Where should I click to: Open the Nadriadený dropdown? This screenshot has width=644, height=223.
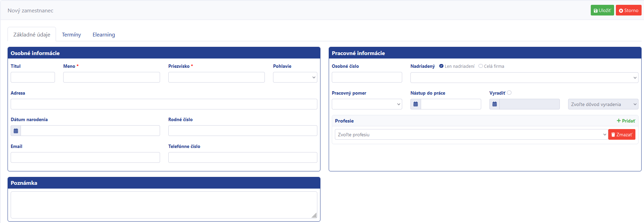coord(524,78)
